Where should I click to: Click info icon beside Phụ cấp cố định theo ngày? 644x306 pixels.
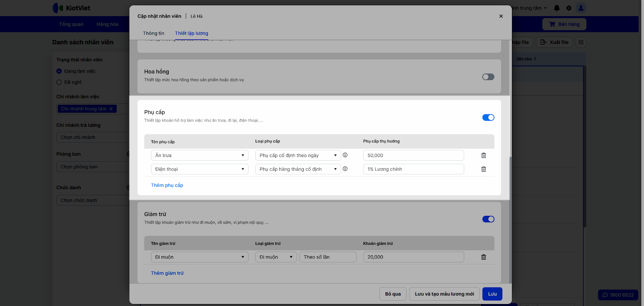pyautogui.click(x=345, y=155)
